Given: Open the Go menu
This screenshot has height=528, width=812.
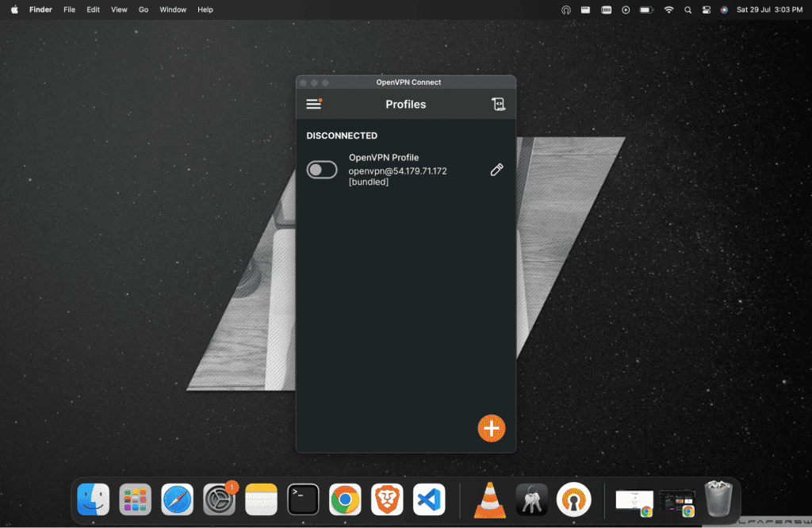Looking at the screenshot, I should pos(144,10).
